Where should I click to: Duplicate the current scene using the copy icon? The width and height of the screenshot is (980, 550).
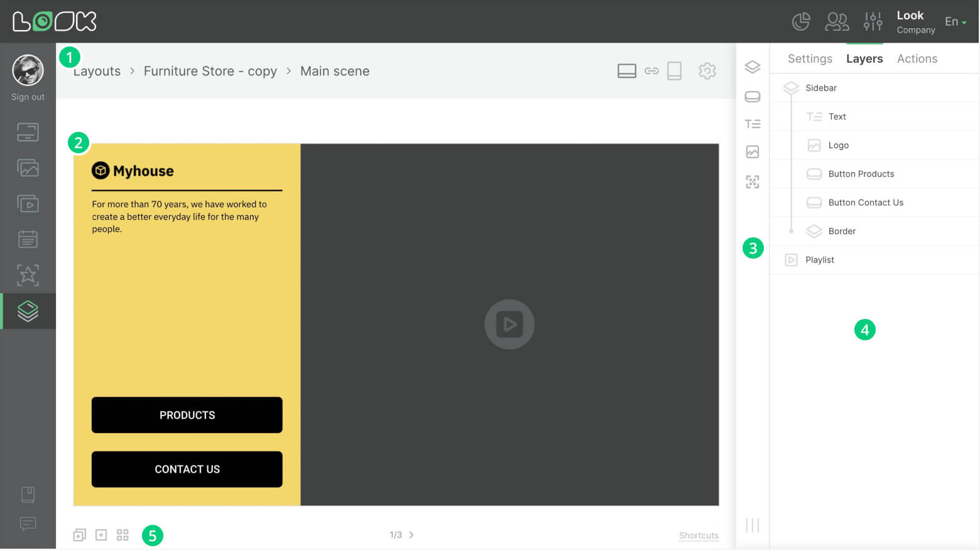79,534
